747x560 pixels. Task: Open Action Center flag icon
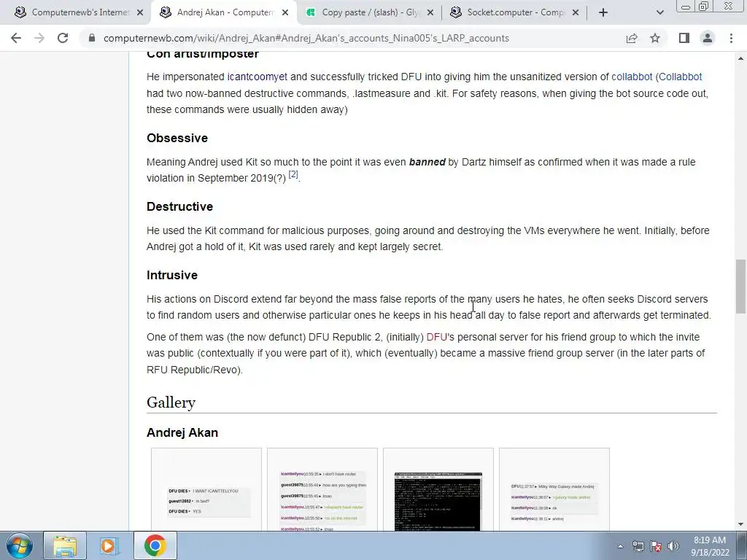coord(656,546)
